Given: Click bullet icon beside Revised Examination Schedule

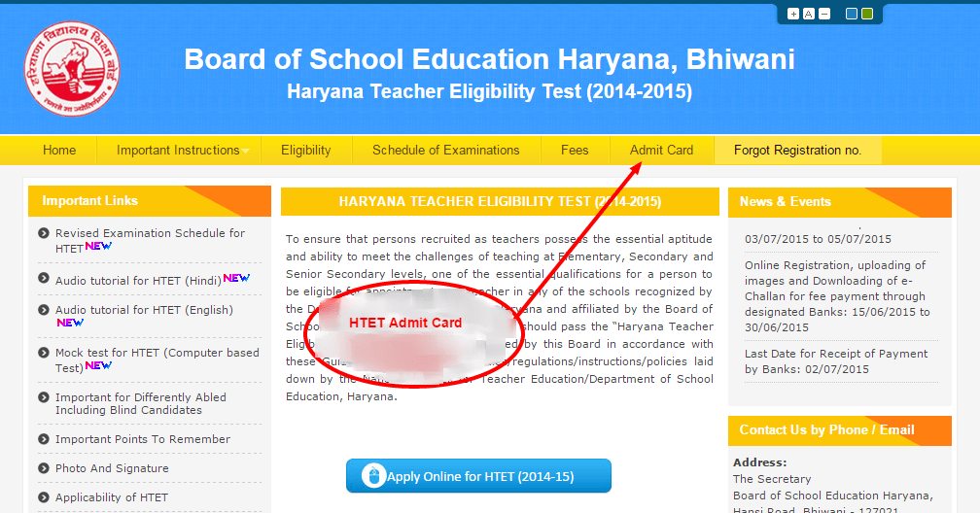Looking at the screenshot, I should coord(43,233).
